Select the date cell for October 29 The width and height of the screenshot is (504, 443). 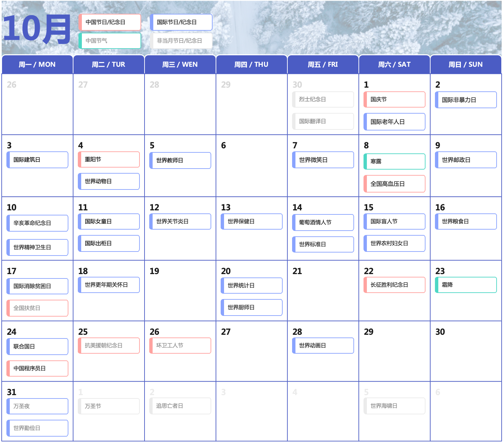point(394,351)
